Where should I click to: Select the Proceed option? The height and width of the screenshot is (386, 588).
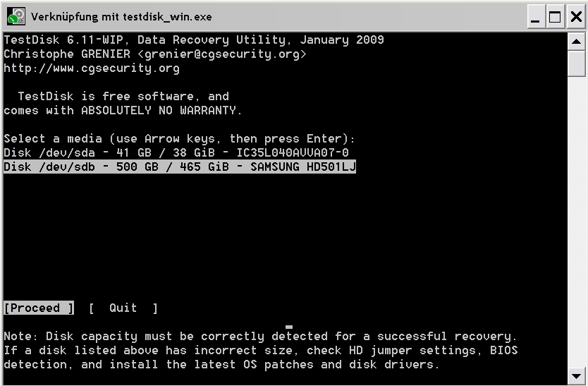click(x=39, y=308)
